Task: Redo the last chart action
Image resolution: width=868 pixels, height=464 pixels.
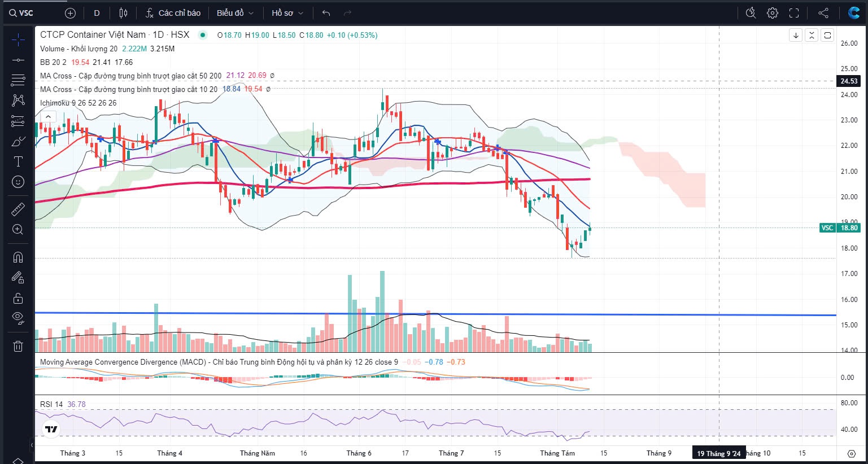Action: pos(347,13)
